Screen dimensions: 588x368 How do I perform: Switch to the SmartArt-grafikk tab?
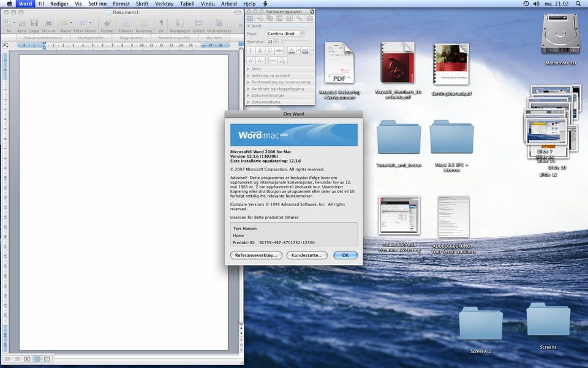tap(175, 37)
